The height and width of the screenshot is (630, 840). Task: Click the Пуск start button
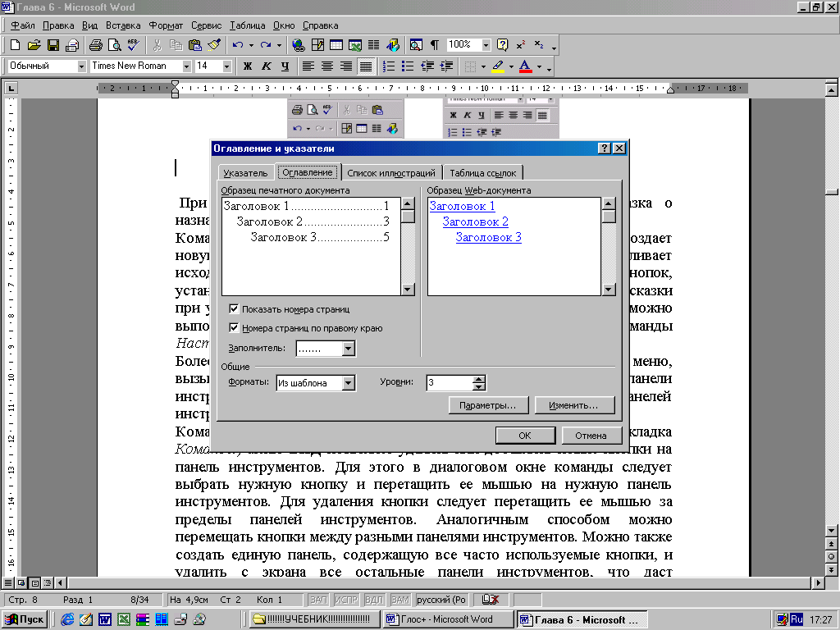[25, 619]
